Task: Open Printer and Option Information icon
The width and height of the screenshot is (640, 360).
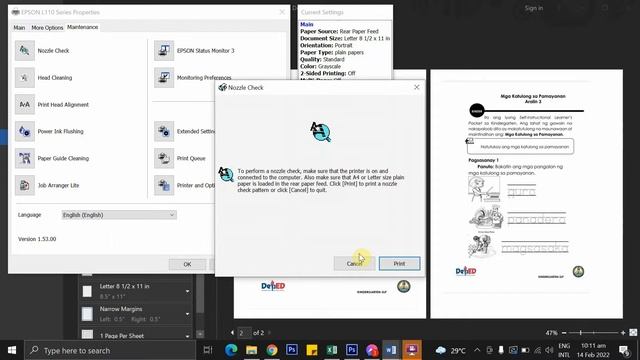Action: pos(164,185)
